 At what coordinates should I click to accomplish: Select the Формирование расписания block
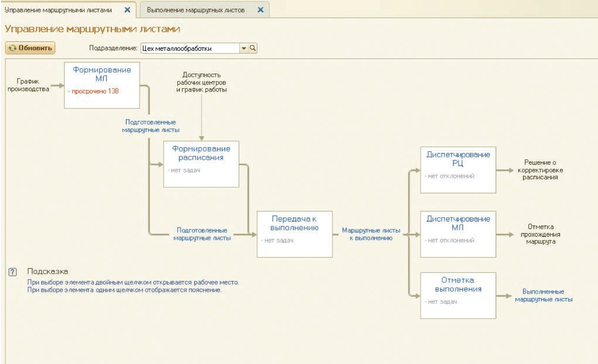pos(201,164)
